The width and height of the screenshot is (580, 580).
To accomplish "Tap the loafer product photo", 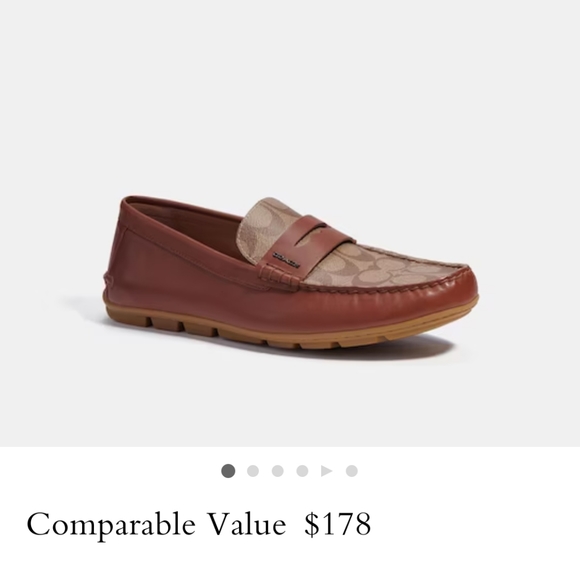I will click(x=292, y=273).
